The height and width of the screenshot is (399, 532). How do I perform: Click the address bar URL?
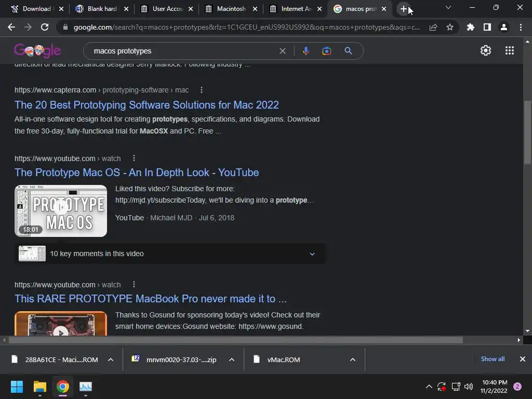pos(247,27)
